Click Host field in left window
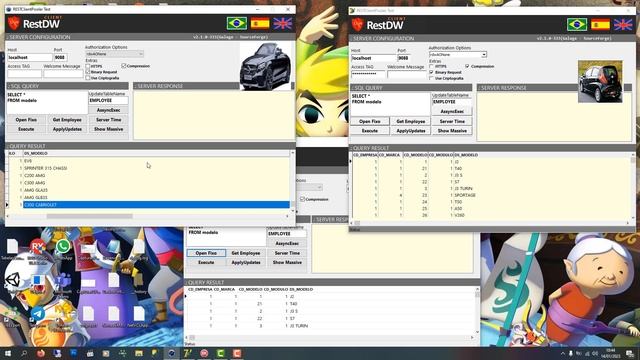Image resolution: width=640 pixels, height=360 pixels. (x=30, y=58)
